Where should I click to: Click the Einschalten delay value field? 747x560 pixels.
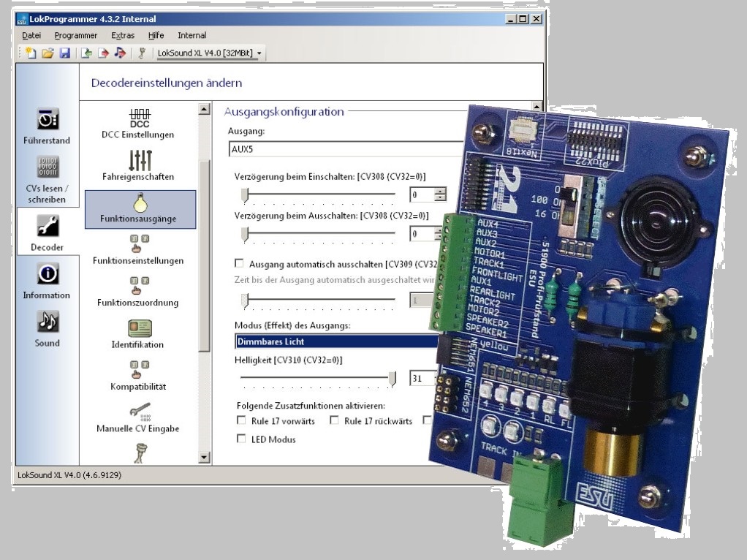[422, 194]
